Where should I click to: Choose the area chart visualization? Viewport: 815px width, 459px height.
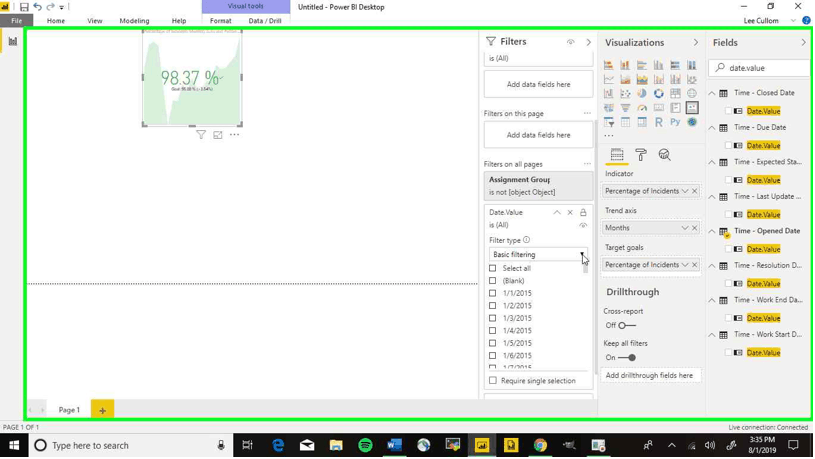pos(625,80)
